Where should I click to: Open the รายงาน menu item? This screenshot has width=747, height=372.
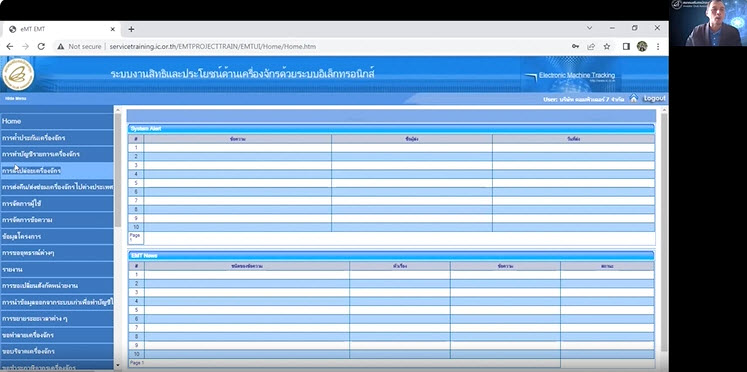point(57,270)
